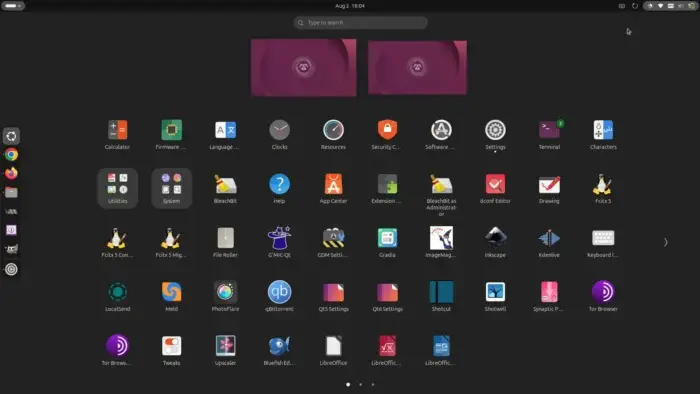Jump to third app grid page dot
Viewport: 700px width, 394px height.
tap(373, 384)
